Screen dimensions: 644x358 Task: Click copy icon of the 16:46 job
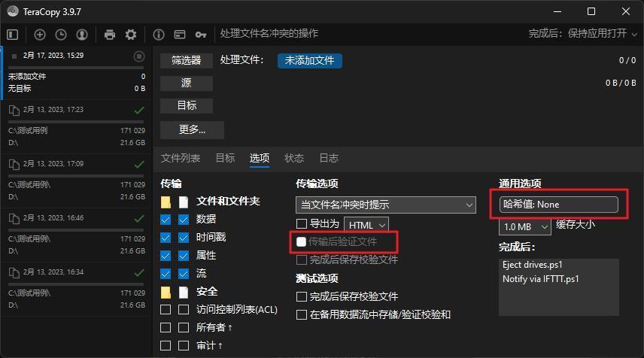point(14,219)
